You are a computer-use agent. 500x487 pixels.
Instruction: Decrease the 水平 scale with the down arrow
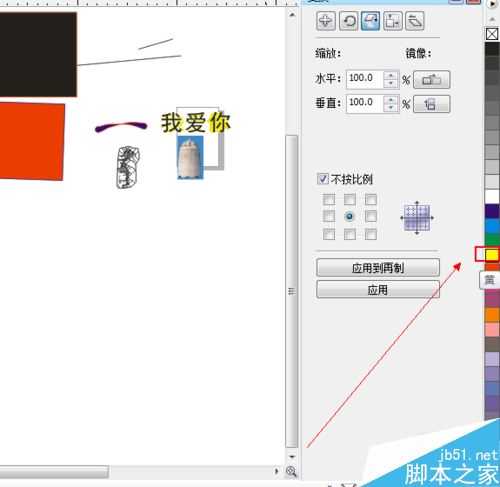tap(390, 83)
